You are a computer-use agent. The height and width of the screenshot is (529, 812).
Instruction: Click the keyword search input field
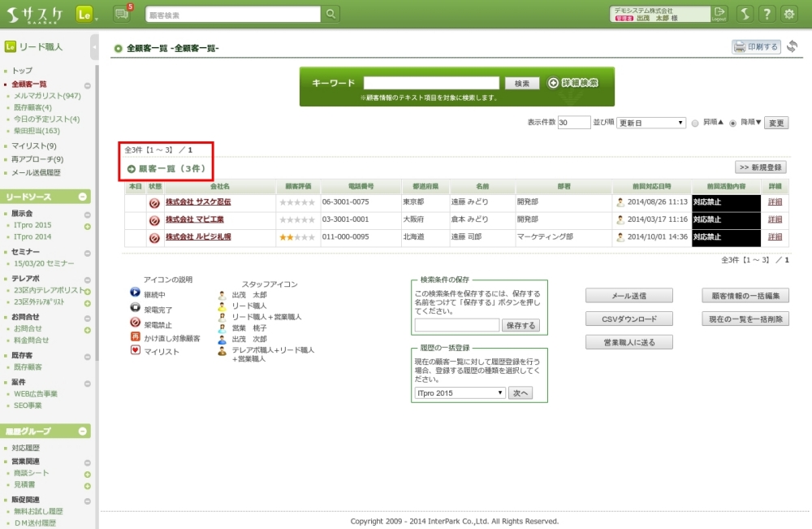click(x=430, y=83)
